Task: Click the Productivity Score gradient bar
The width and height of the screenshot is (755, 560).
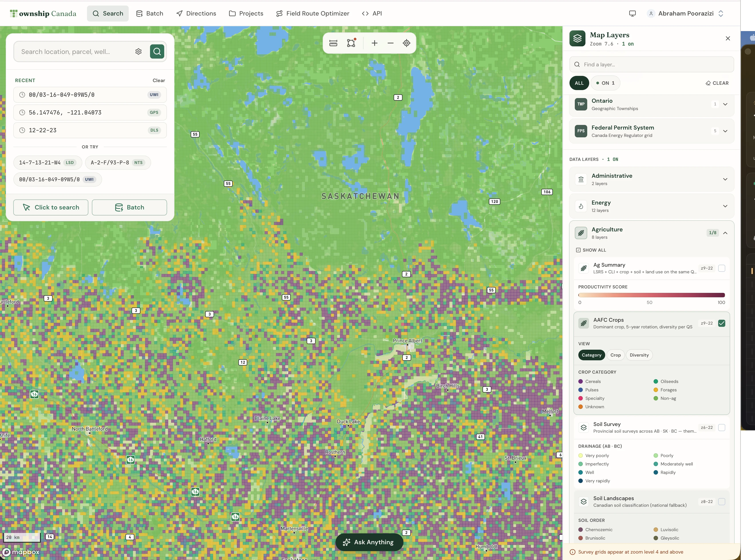Action: pos(651,295)
